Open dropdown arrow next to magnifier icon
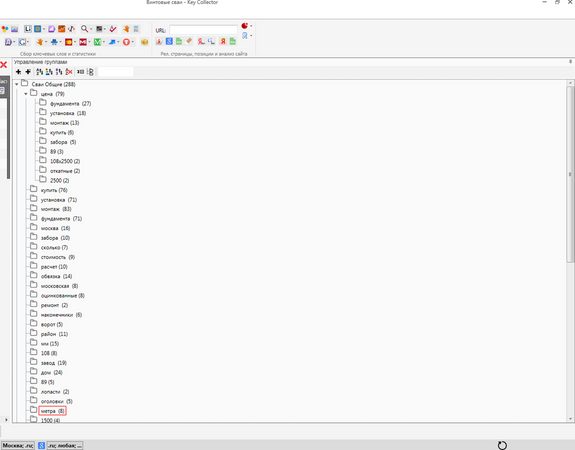 [x=91, y=29]
